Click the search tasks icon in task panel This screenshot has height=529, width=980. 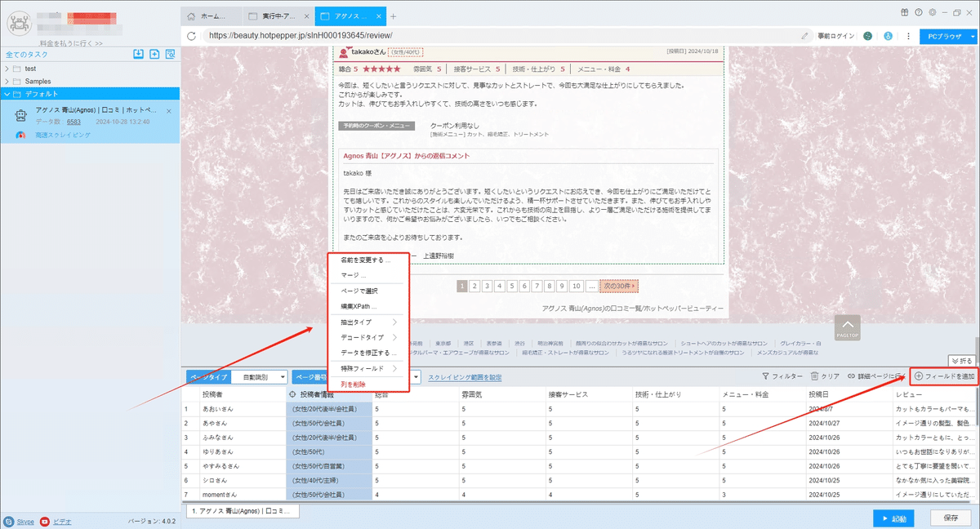pos(170,54)
